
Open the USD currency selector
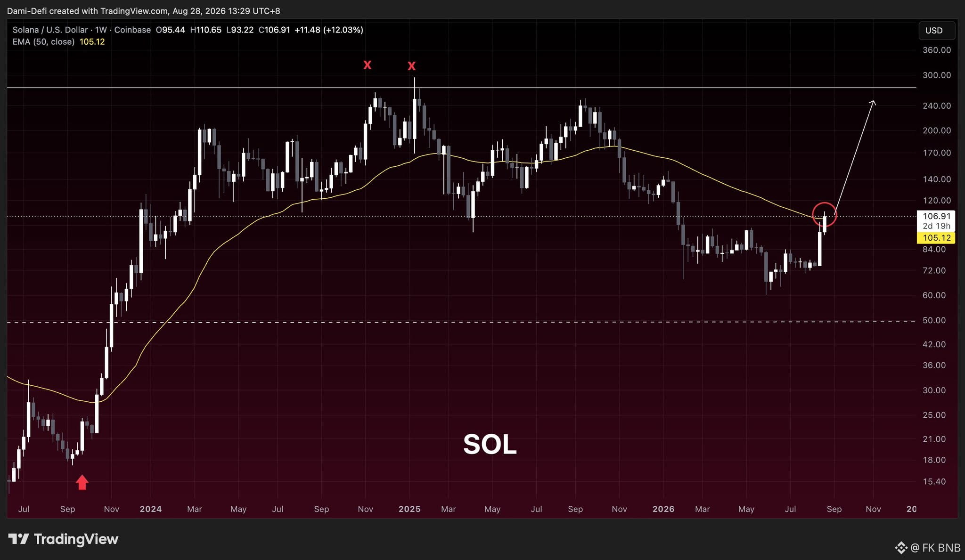tap(936, 31)
